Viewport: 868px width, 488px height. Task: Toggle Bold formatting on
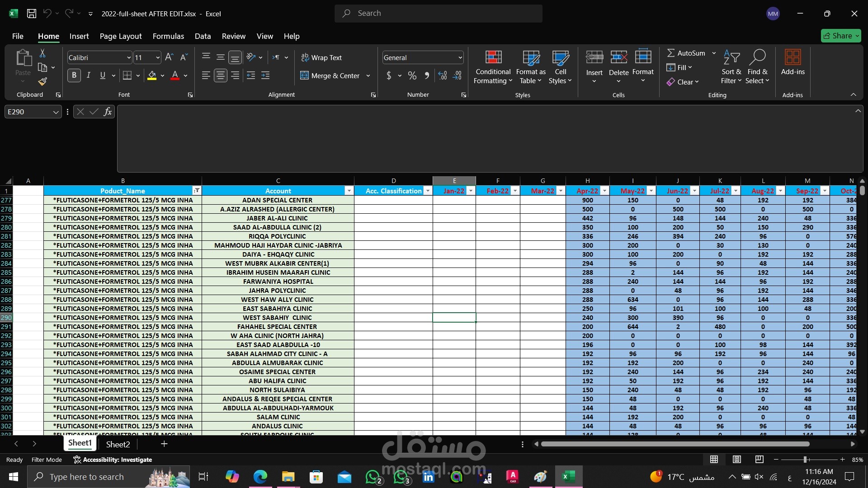tap(74, 75)
